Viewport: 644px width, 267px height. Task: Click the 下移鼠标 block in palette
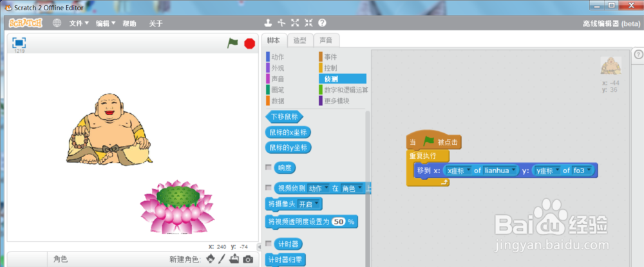pyautogui.click(x=284, y=117)
